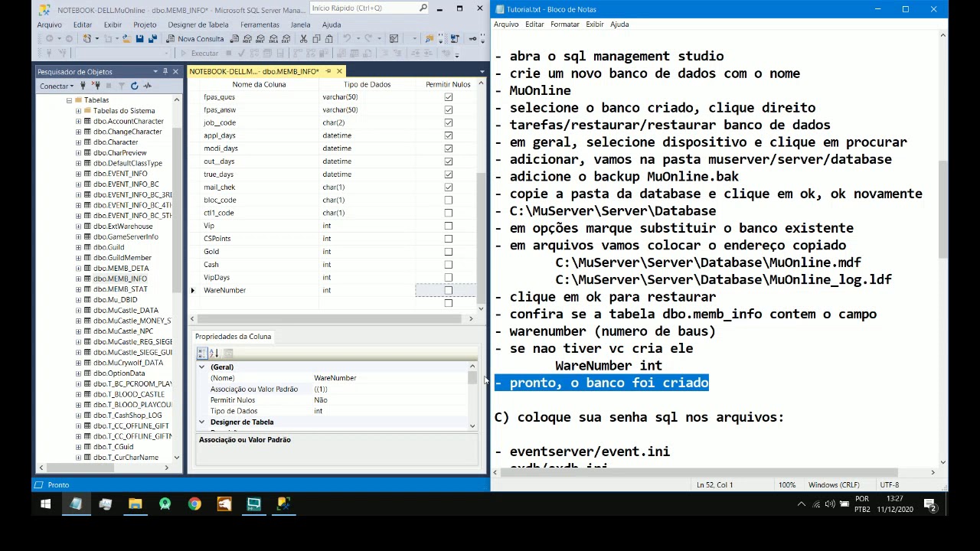Open the Projeto menu in SSMS
The height and width of the screenshot is (551, 980).
[145, 24]
